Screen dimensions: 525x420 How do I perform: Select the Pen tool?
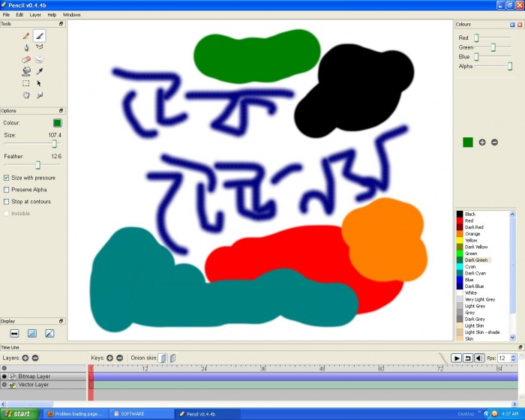click(x=26, y=47)
